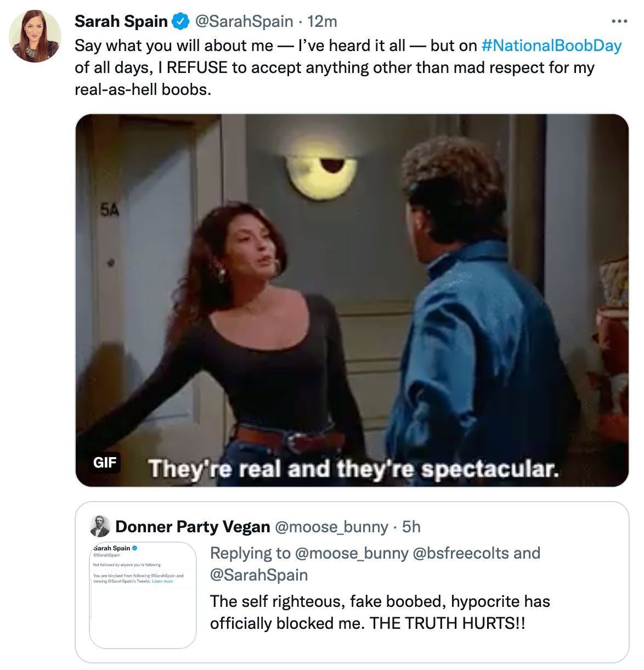Viewport: 644px width, 670px height.
Task: Click "Learn more" in the blocked screenshot
Action: coord(162,581)
